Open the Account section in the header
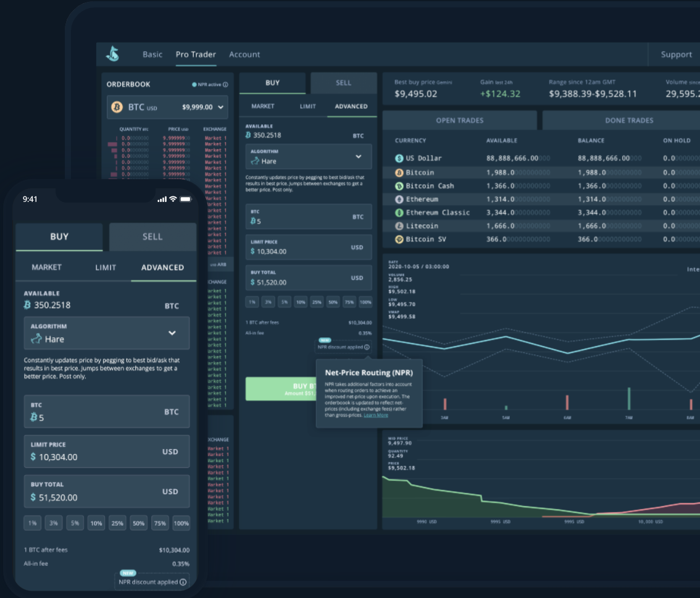The height and width of the screenshot is (598, 700). coord(244,54)
